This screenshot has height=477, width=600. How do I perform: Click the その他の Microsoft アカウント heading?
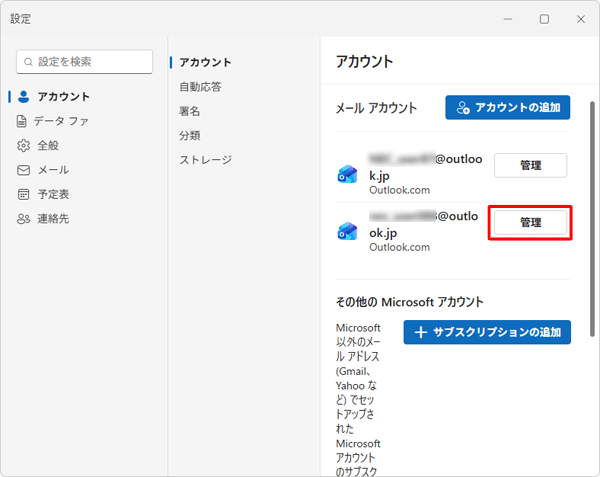click(409, 302)
